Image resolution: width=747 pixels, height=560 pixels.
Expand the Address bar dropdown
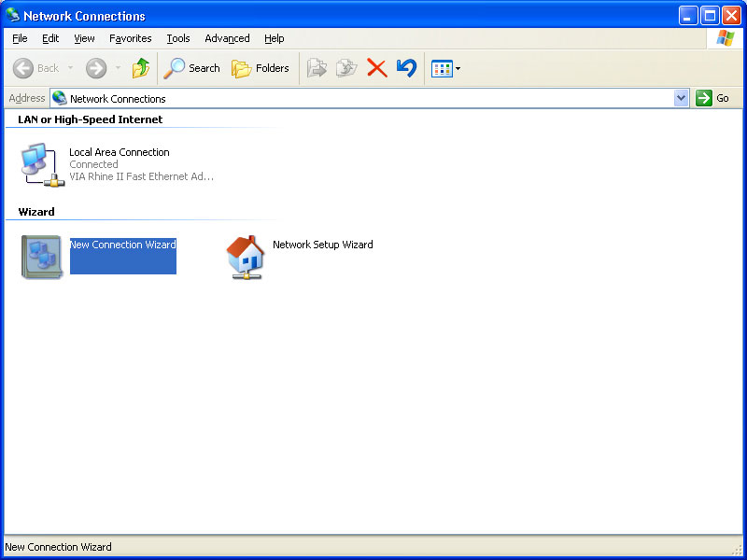pos(682,98)
